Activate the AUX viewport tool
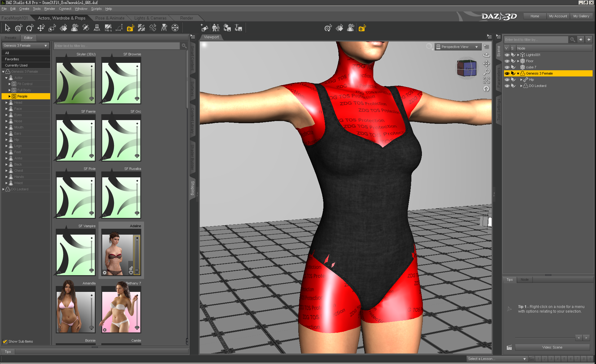This screenshot has height=364, width=596. 97,28
